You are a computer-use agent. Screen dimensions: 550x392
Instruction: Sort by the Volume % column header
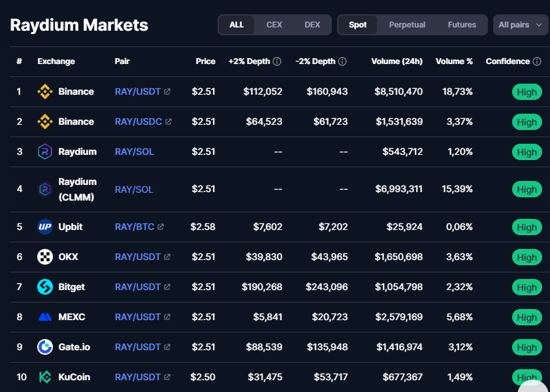click(454, 61)
